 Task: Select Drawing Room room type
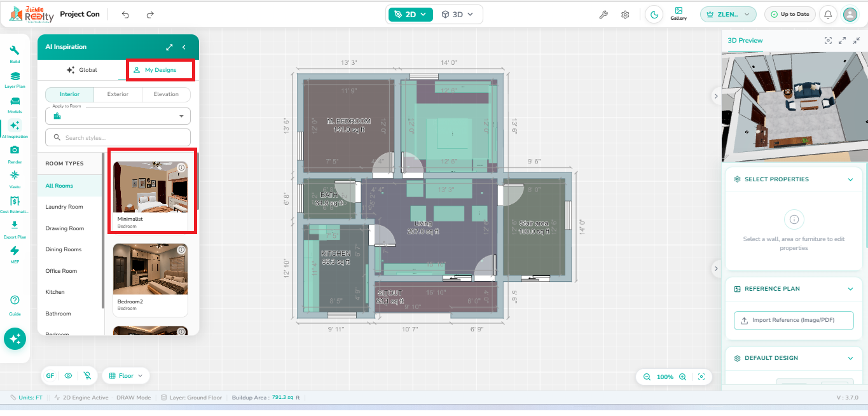pos(70,228)
